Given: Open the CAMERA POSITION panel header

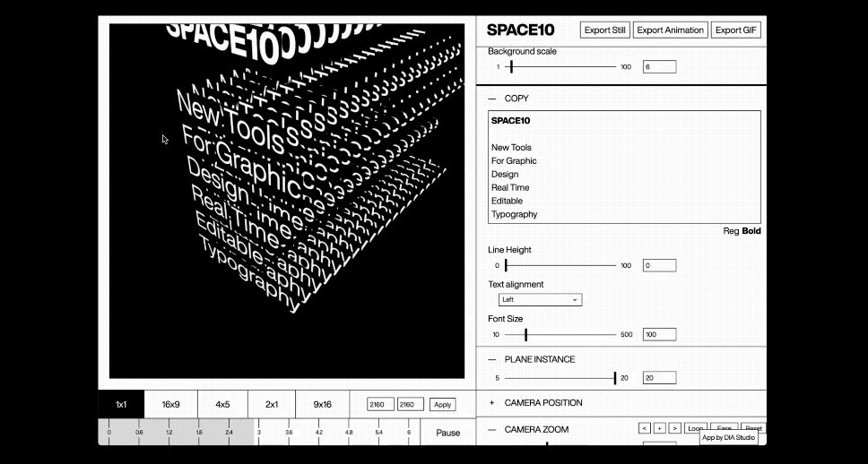Looking at the screenshot, I should (x=621, y=402).
